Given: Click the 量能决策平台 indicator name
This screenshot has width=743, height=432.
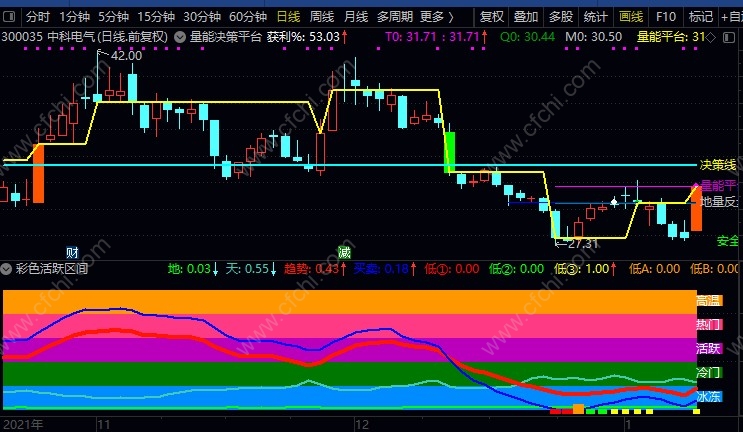Looking at the screenshot, I should (x=226, y=37).
